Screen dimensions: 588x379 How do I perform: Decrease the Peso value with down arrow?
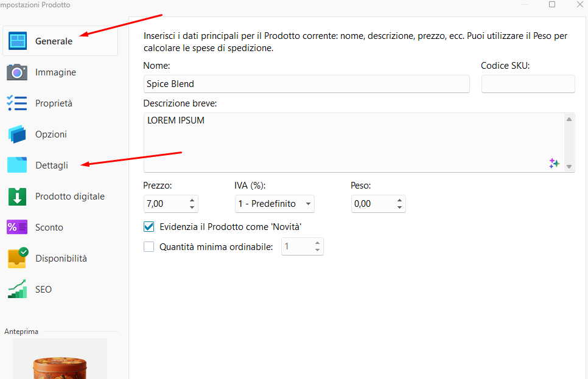399,207
